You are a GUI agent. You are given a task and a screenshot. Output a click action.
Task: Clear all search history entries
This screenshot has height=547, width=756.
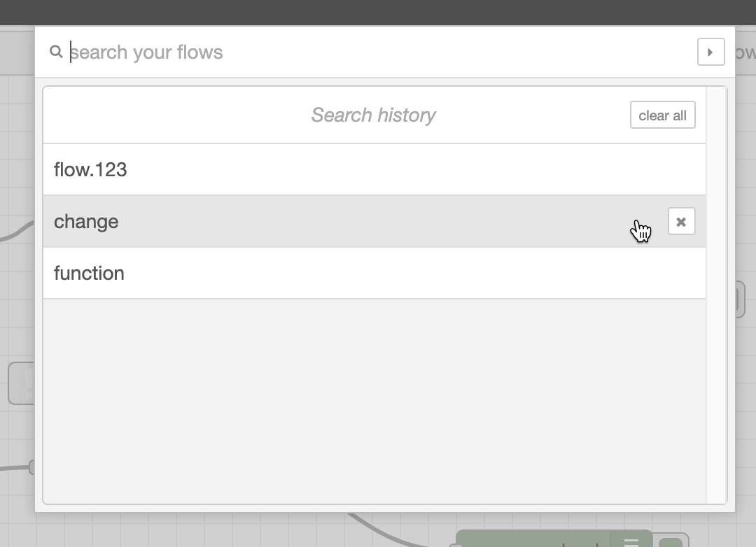click(662, 115)
